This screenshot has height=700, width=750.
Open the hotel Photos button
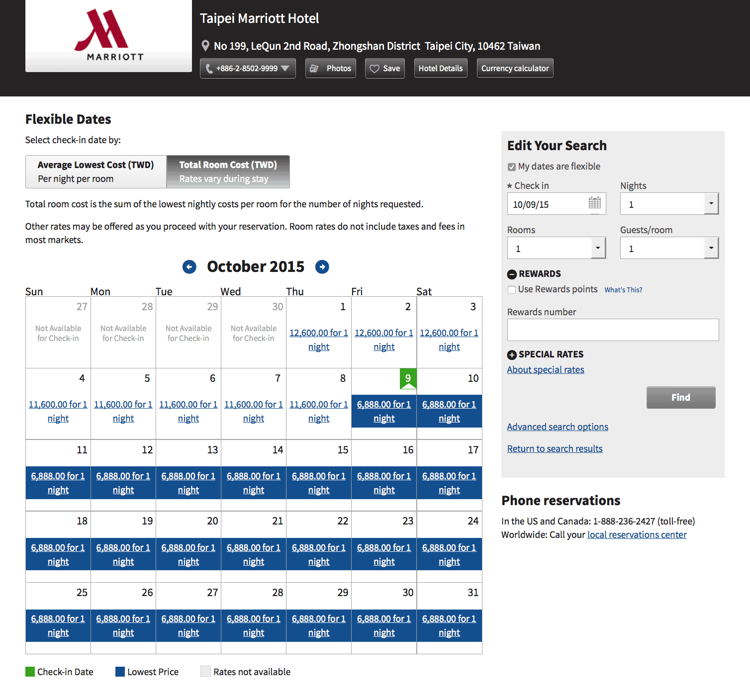pos(331,69)
